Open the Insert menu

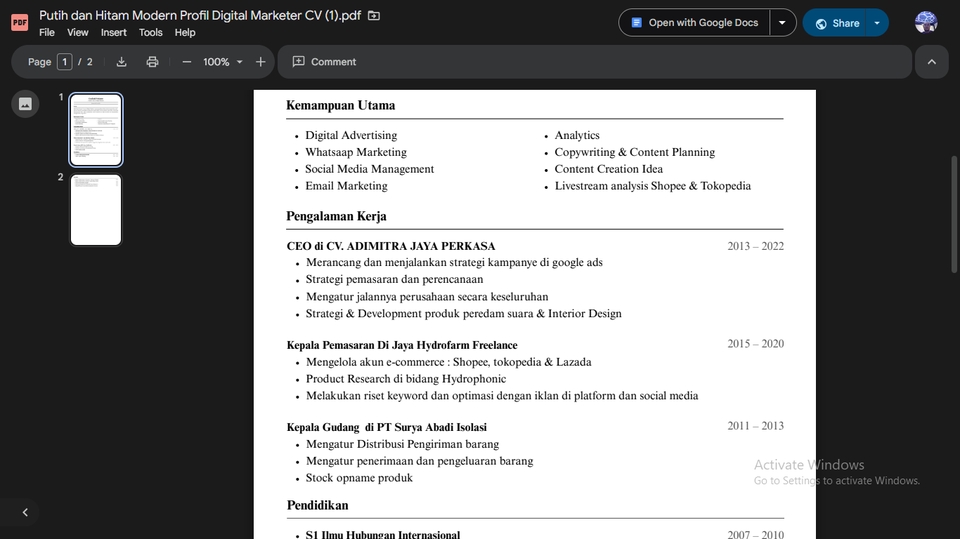click(x=114, y=32)
